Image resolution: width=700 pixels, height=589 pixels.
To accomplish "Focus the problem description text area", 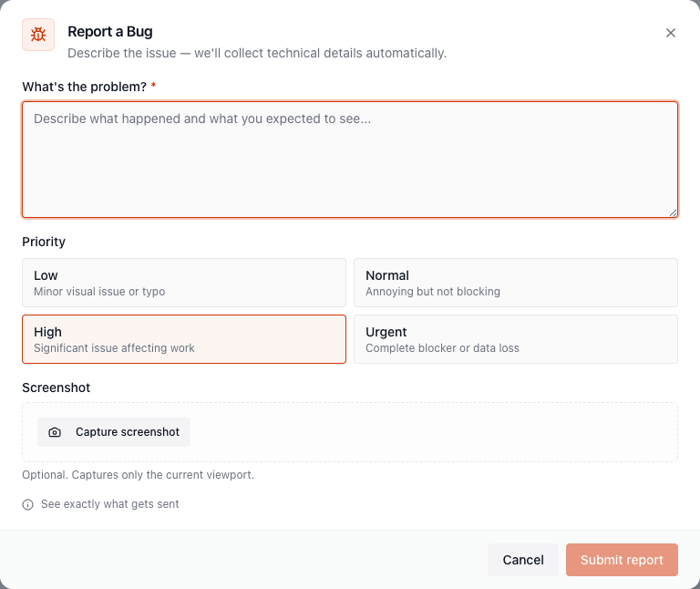I will (x=350, y=160).
